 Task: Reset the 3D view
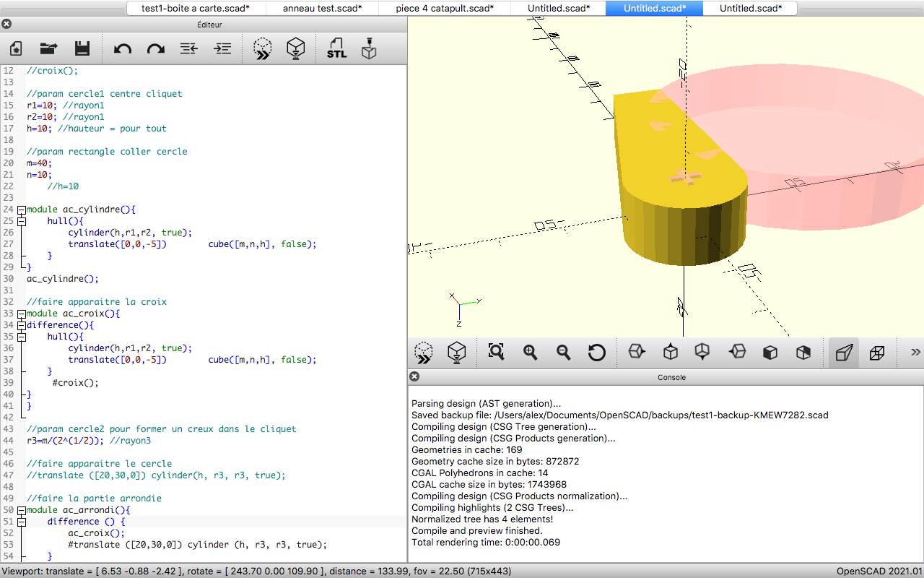click(596, 353)
